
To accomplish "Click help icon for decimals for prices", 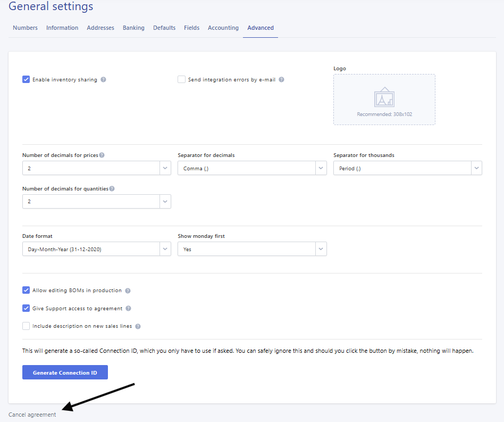I will point(102,155).
